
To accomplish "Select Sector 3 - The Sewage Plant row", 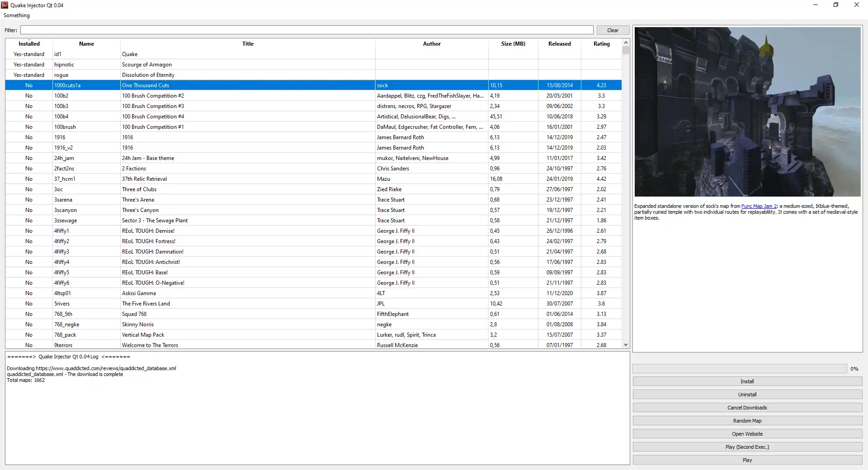I will coord(313,221).
